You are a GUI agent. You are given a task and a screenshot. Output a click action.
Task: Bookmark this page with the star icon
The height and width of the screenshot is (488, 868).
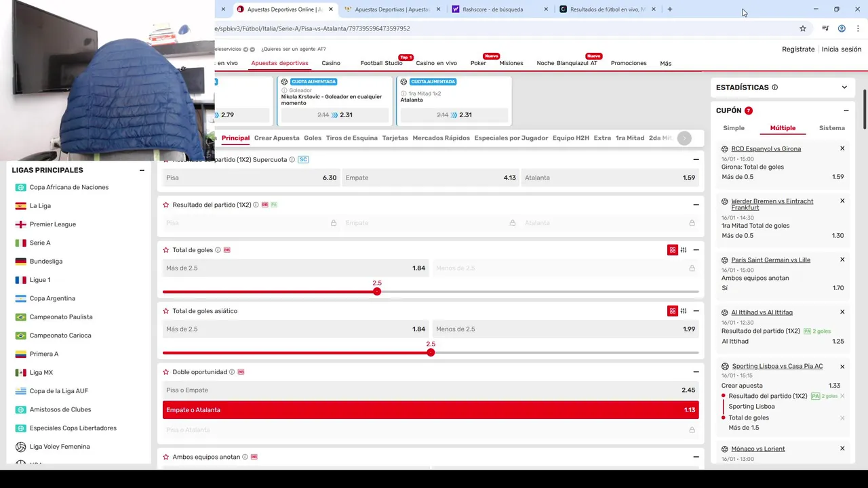(x=803, y=28)
